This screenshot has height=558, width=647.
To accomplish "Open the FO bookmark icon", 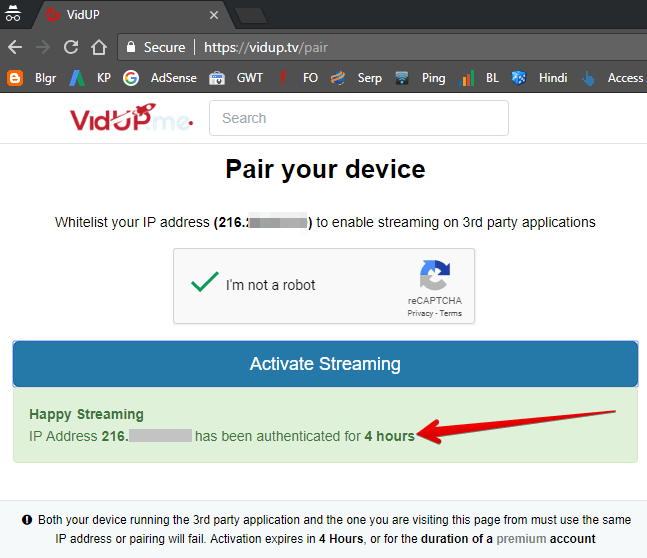I will click(283, 78).
